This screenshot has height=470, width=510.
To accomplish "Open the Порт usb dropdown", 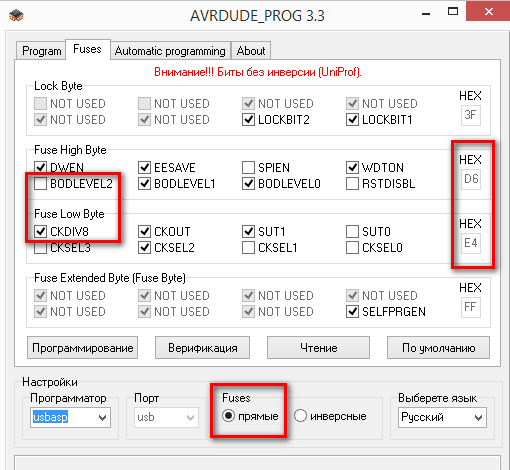I will [166, 417].
